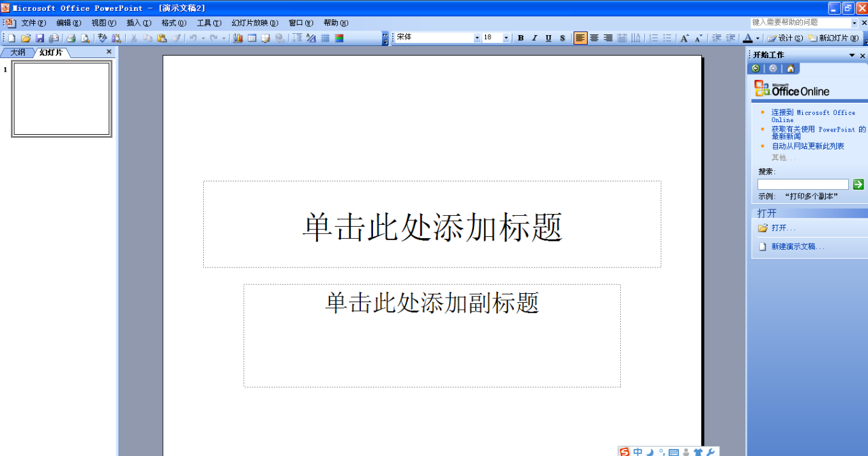Open Sogou soft keyboard icon

click(674, 453)
